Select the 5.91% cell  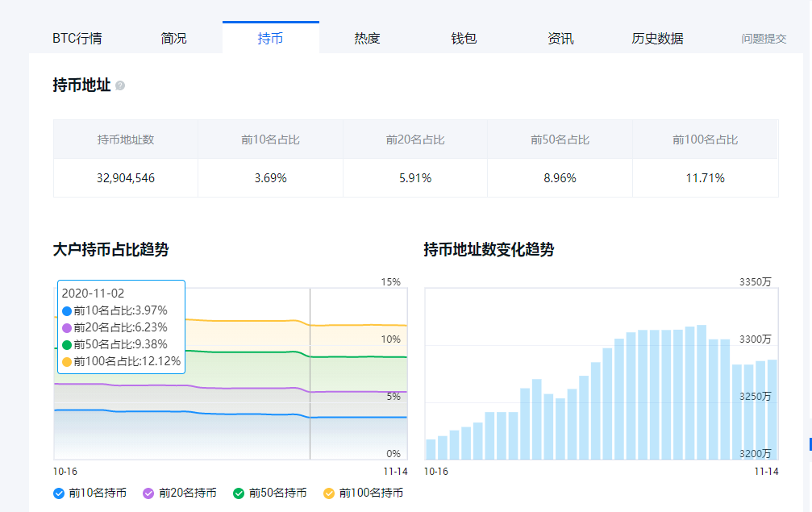[415, 178]
